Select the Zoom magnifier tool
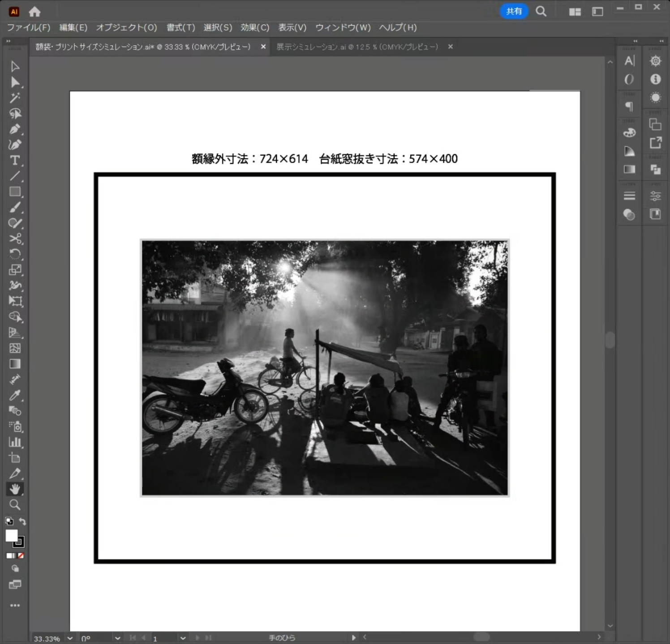 (15, 505)
